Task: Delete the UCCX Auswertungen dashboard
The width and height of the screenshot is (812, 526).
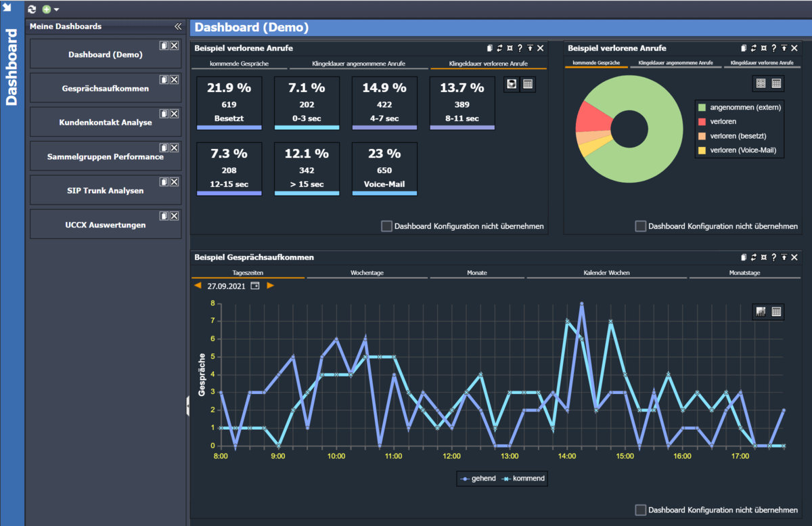Action: (174, 216)
